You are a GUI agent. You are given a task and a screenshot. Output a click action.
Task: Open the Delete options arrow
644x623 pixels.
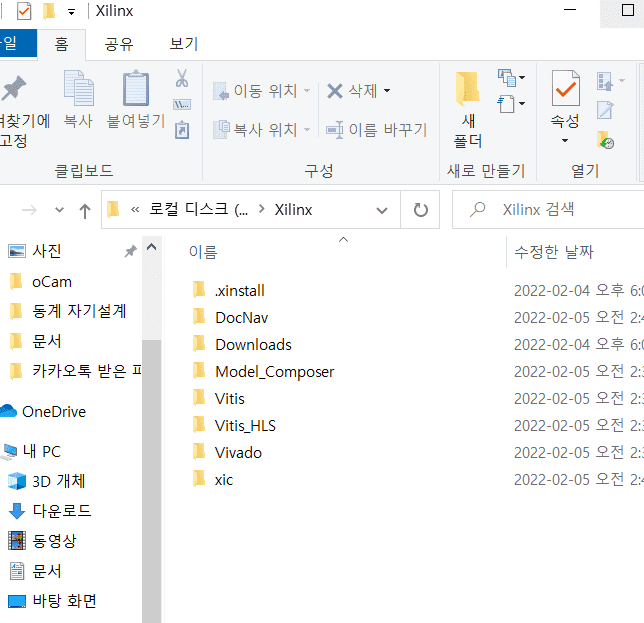(x=387, y=91)
